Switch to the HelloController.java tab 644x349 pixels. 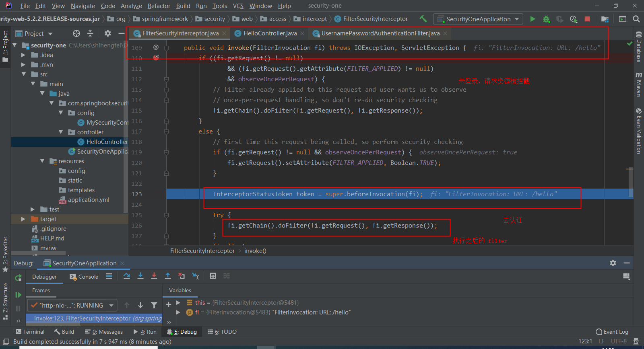pos(270,33)
